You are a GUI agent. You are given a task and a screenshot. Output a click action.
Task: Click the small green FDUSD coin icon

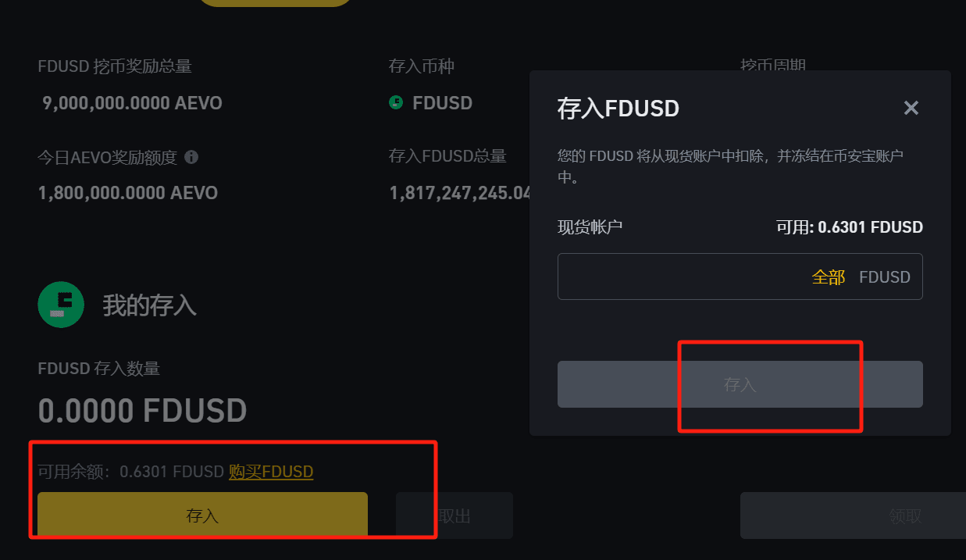pos(397,102)
